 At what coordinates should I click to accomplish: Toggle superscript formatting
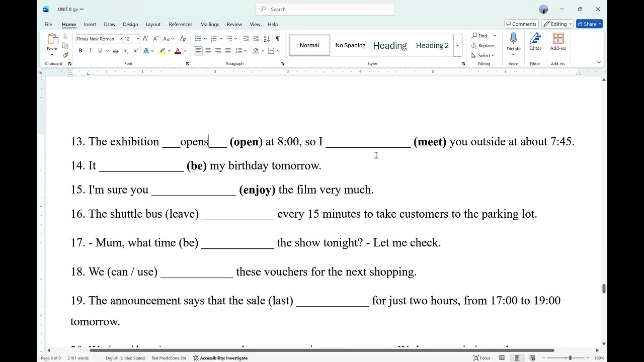coord(136,51)
